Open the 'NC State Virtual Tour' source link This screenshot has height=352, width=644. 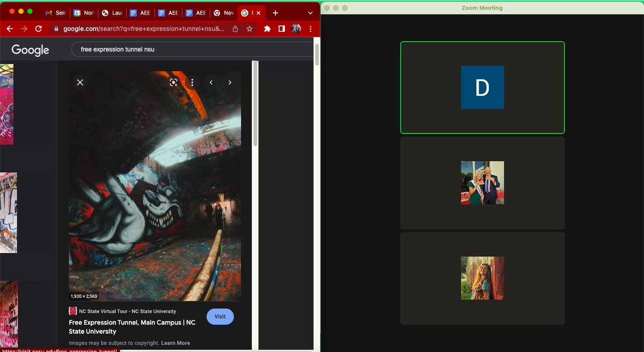[127, 311]
